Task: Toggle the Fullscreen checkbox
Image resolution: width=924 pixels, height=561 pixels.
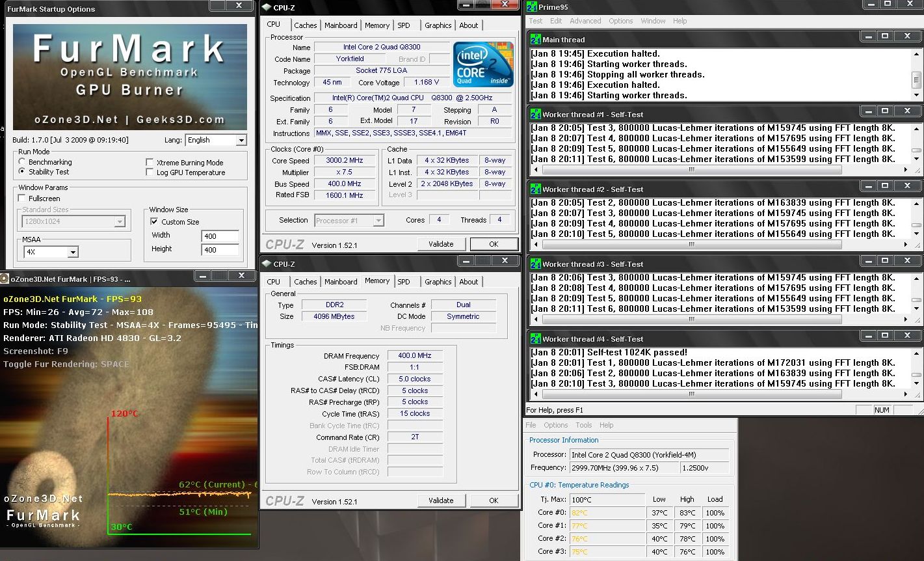Action: (23, 198)
